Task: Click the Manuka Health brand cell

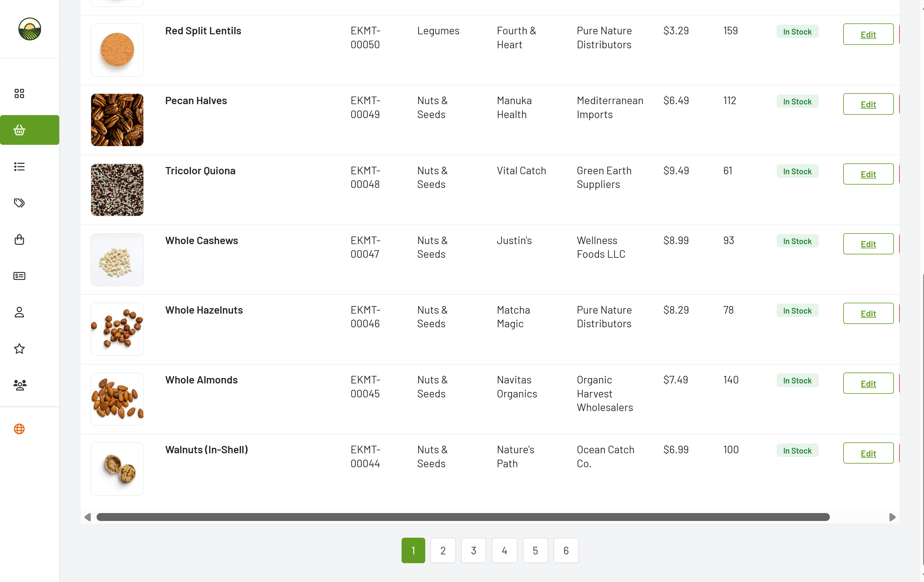Action: [514, 107]
